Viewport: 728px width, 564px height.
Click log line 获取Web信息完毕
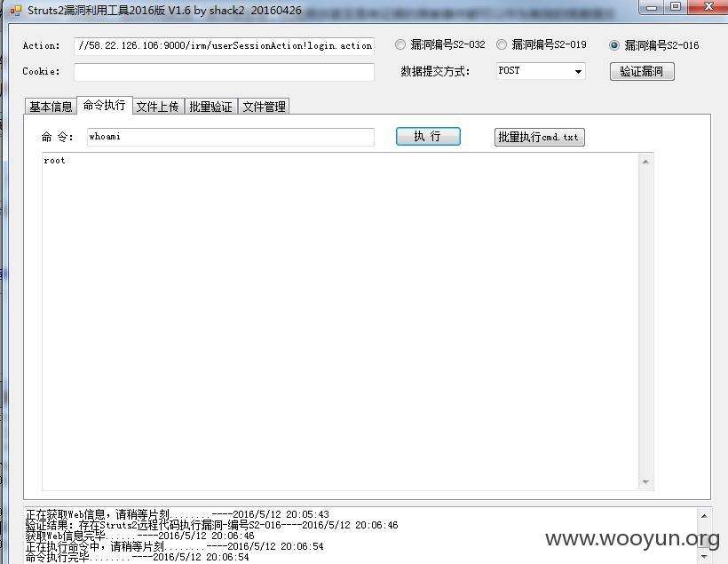139,536
